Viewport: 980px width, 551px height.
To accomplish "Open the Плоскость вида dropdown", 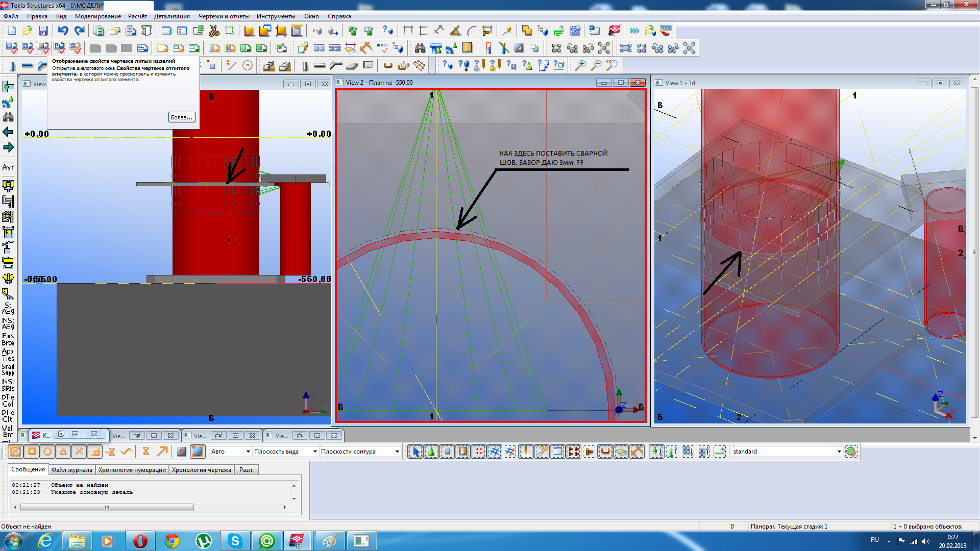I will (x=315, y=452).
